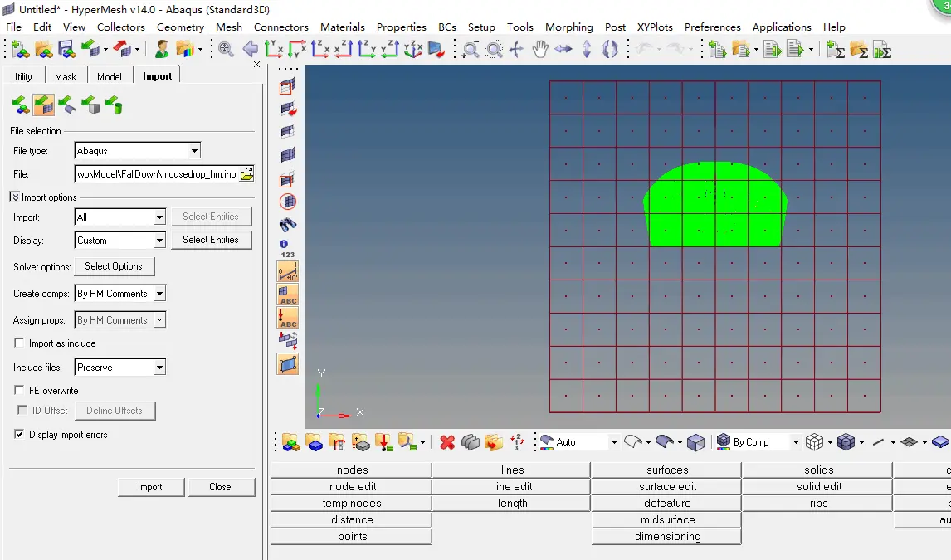Click the binoculars Find icon
This screenshot has width=951, height=560.
(287, 225)
